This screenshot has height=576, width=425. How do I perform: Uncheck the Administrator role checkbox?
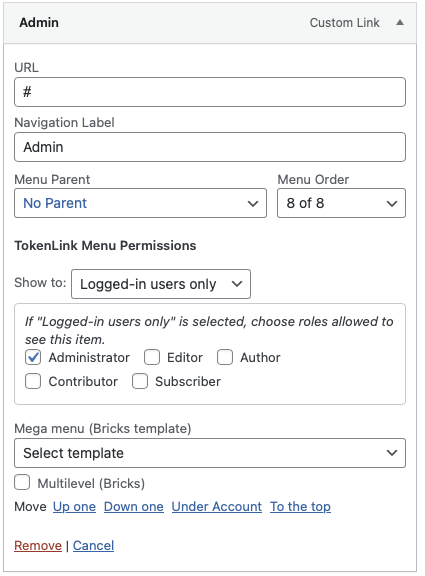(33, 357)
